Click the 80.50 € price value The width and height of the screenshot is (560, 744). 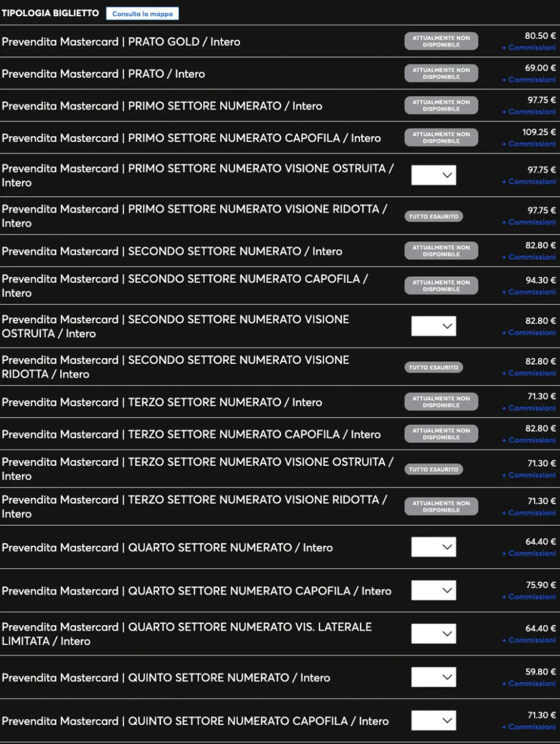point(540,36)
